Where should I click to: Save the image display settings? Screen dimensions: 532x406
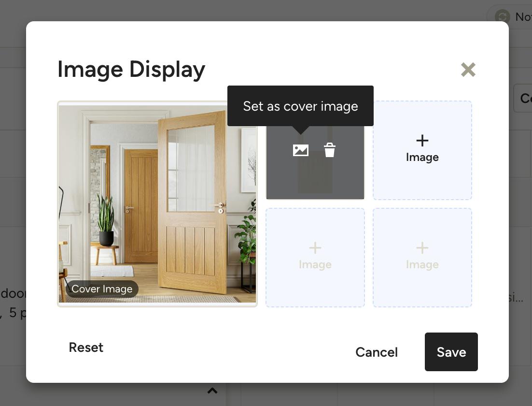[x=451, y=352]
